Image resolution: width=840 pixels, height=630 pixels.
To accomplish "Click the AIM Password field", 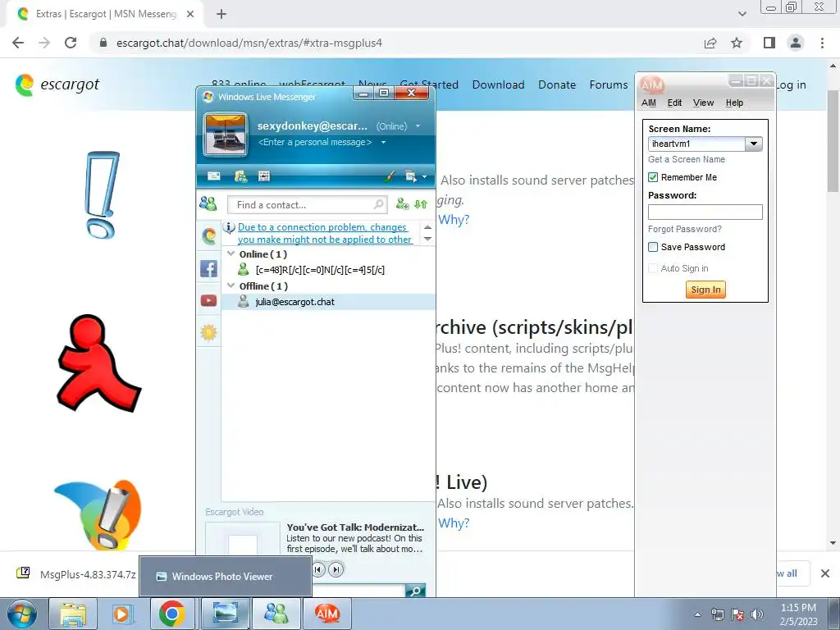I will pos(705,212).
